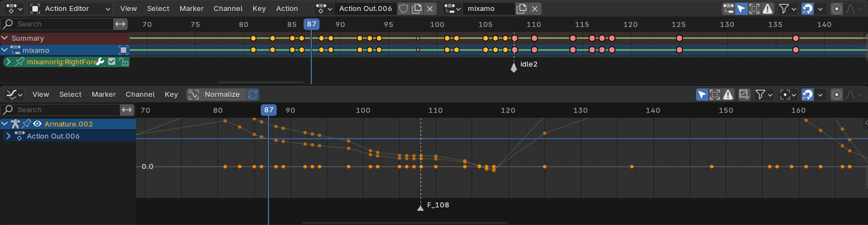Open Select menu in Graph Editor
This screenshot has height=225, width=868.
point(70,94)
